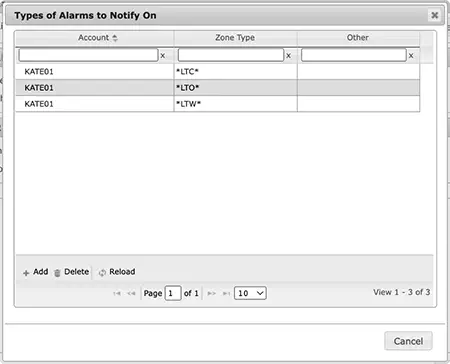The image size is (450, 364).
Task: Close the Types of Alarms dialog
Action: [x=434, y=15]
